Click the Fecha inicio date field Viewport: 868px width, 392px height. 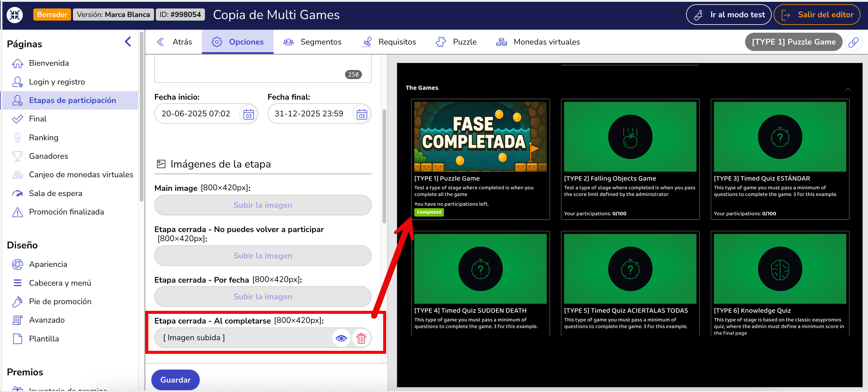(196, 114)
